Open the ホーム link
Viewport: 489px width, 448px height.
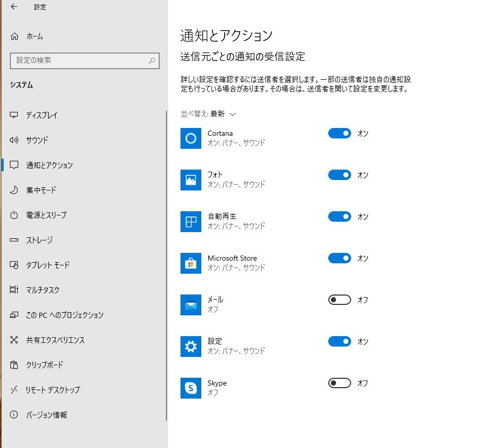point(35,36)
